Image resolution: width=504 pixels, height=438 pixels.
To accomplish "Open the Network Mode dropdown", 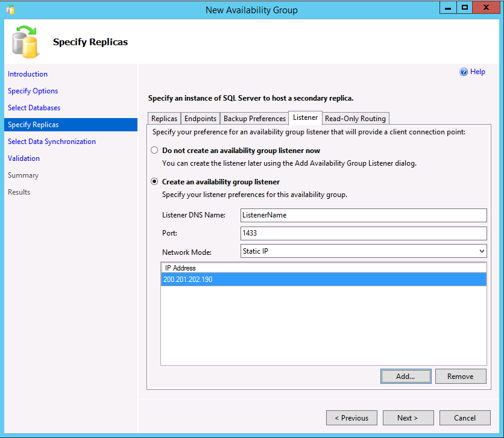I will pos(480,251).
